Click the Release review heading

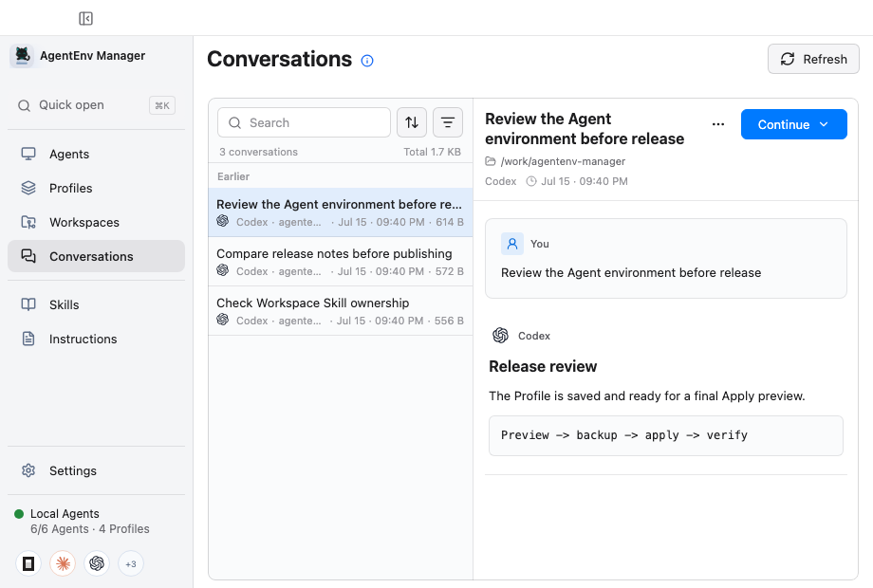click(543, 367)
